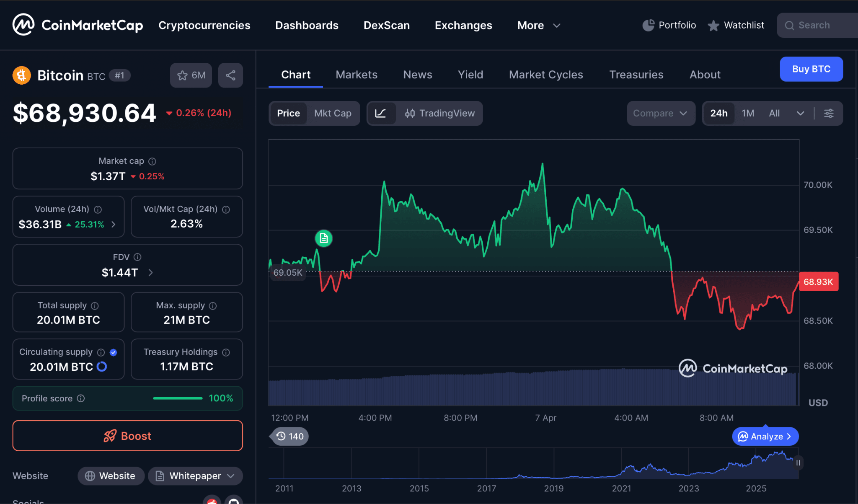Viewport: 858px width, 504px height.
Task: Switch to the Markets tab
Action: tap(357, 75)
